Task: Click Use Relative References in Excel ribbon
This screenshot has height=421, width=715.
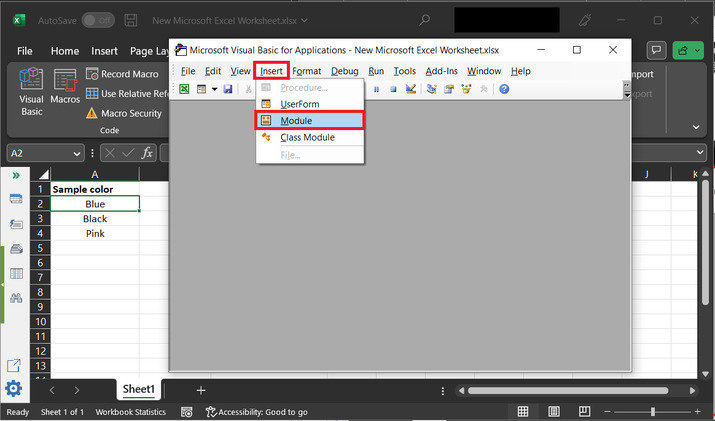Action: pyautogui.click(x=127, y=94)
